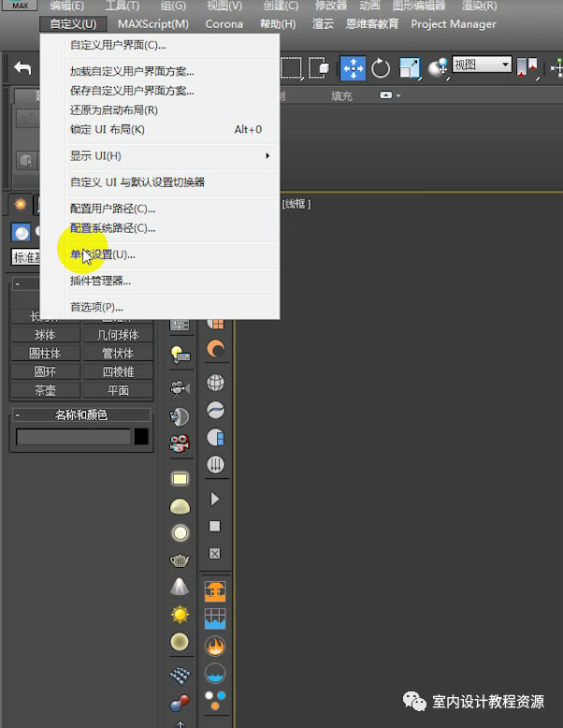Viewport: 563px width, 728px height.
Task: Click the orange flame icon
Action: 215,646
